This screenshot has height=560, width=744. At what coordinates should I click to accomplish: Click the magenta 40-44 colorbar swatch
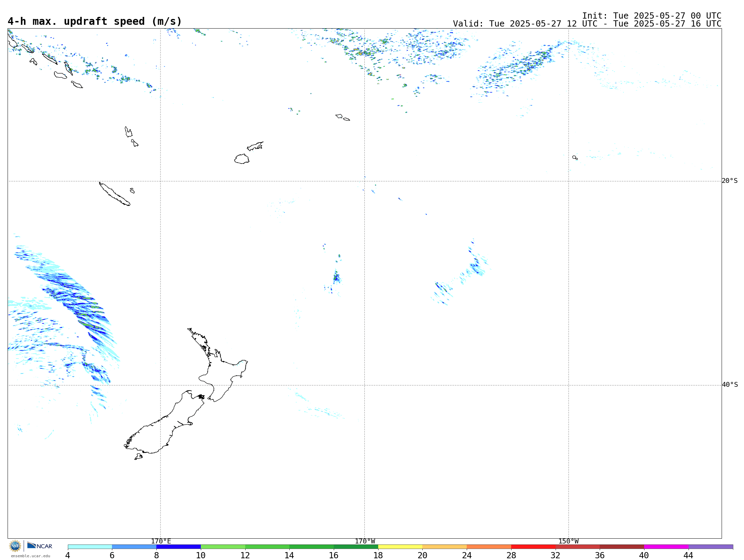click(666, 547)
